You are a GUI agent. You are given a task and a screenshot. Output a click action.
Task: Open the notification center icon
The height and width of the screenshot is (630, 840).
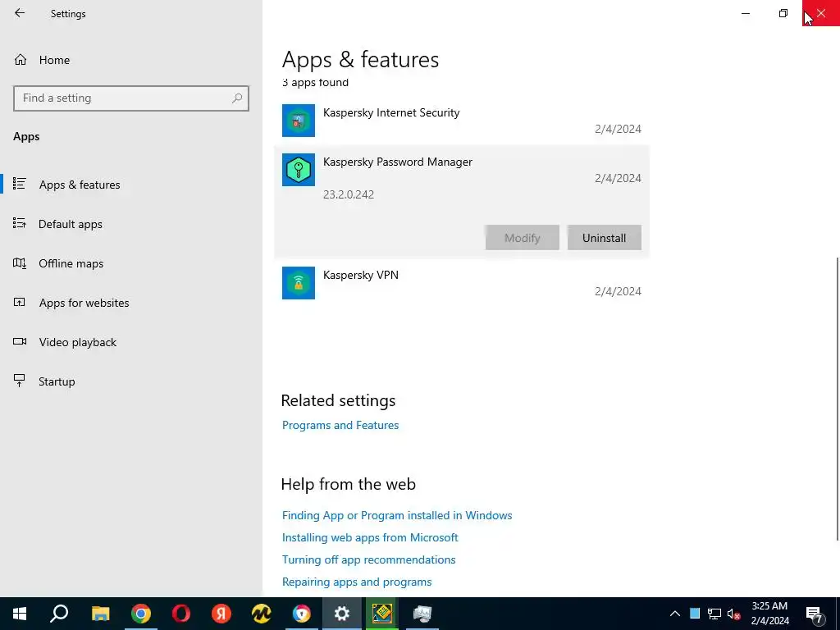point(815,614)
